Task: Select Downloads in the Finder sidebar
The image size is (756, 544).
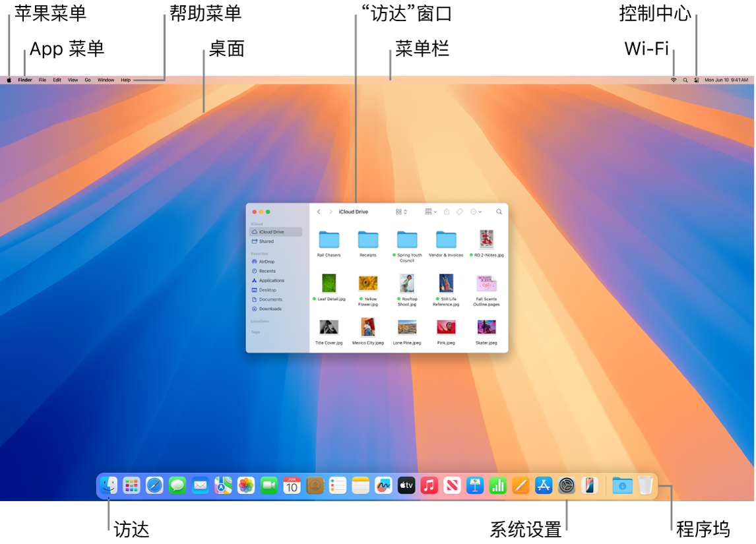Action: tap(276, 309)
